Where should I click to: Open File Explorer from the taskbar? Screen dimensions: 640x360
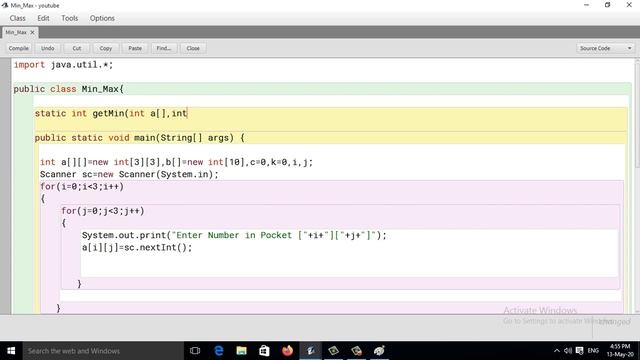coord(242,351)
